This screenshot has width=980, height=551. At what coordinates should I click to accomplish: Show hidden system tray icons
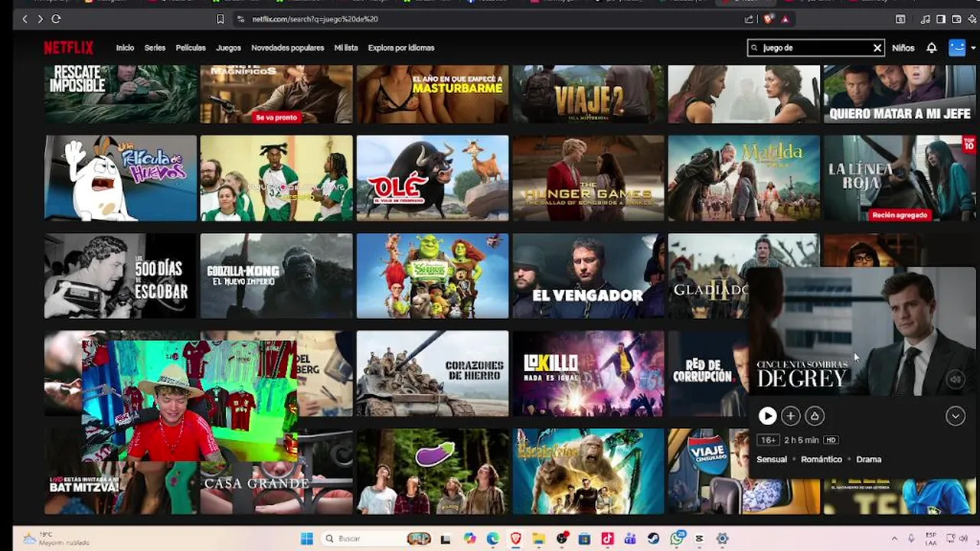(894, 539)
